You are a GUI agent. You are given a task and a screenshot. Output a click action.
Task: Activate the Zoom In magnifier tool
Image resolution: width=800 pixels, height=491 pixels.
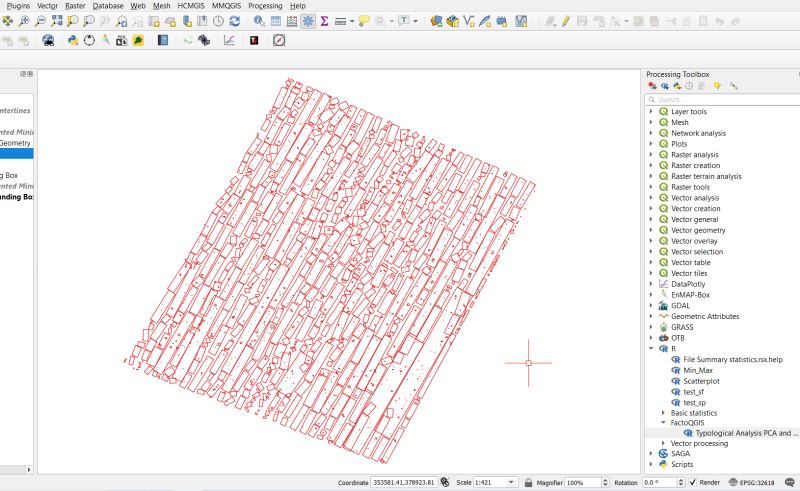tap(24, 21)
